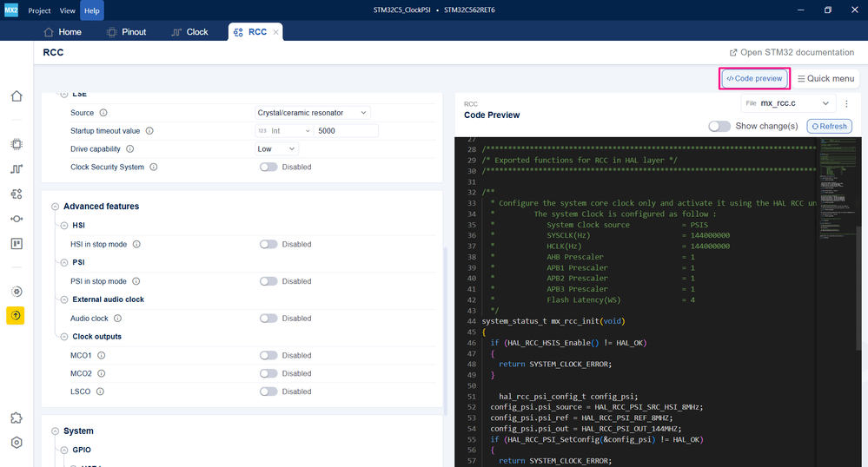Collapse the Clock outputs subsection
868x467 pixels.
pos(64,337)
